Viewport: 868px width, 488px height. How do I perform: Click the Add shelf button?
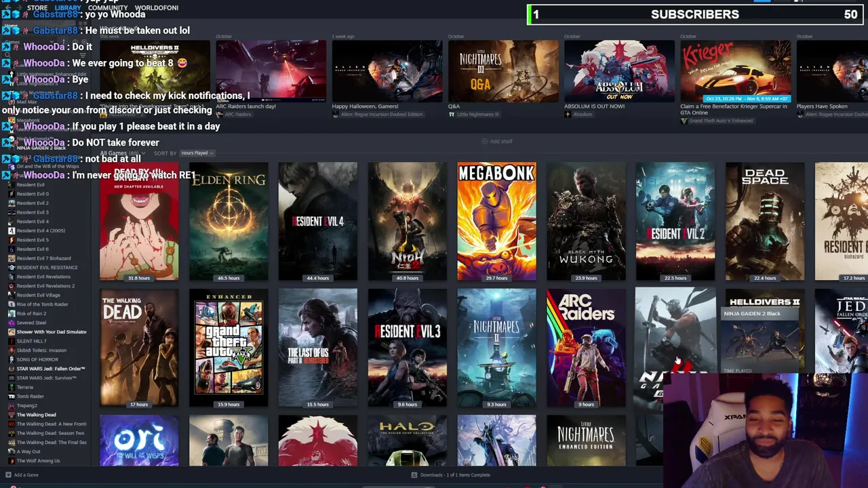(x=497, y=141)
